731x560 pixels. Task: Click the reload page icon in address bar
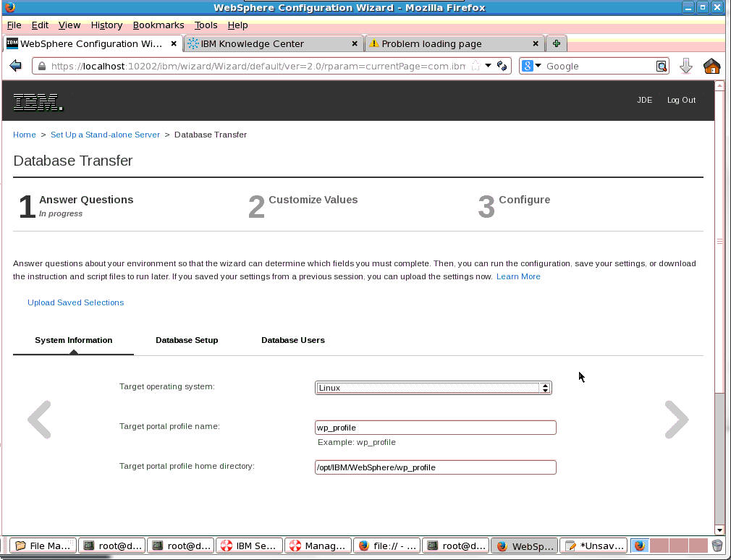point(502,66)
